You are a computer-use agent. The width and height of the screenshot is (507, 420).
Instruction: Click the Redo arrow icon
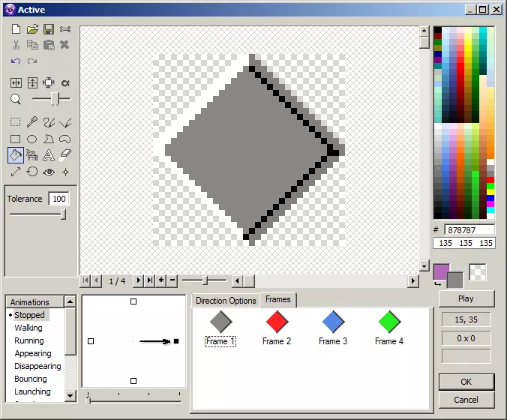coord(32,61)
